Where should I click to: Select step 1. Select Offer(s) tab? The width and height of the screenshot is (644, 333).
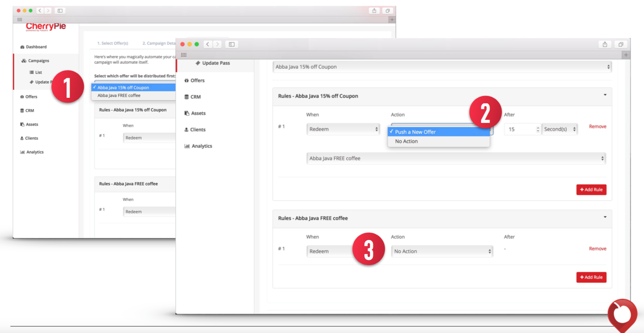point(113,43)
